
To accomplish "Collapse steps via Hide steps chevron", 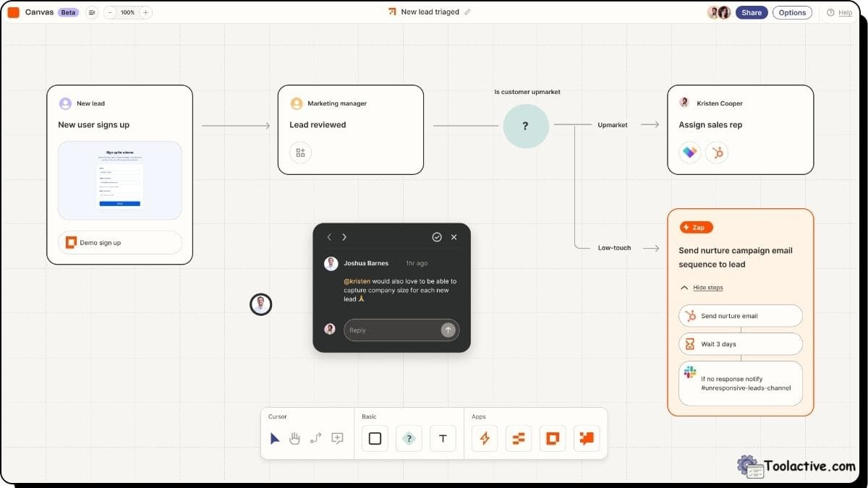I will click(684, 287).
